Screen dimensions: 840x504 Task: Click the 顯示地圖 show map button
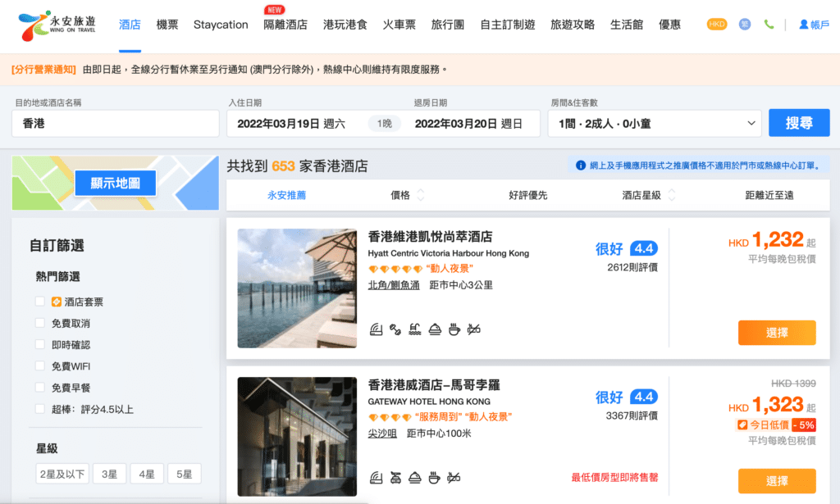pos(115,183)
